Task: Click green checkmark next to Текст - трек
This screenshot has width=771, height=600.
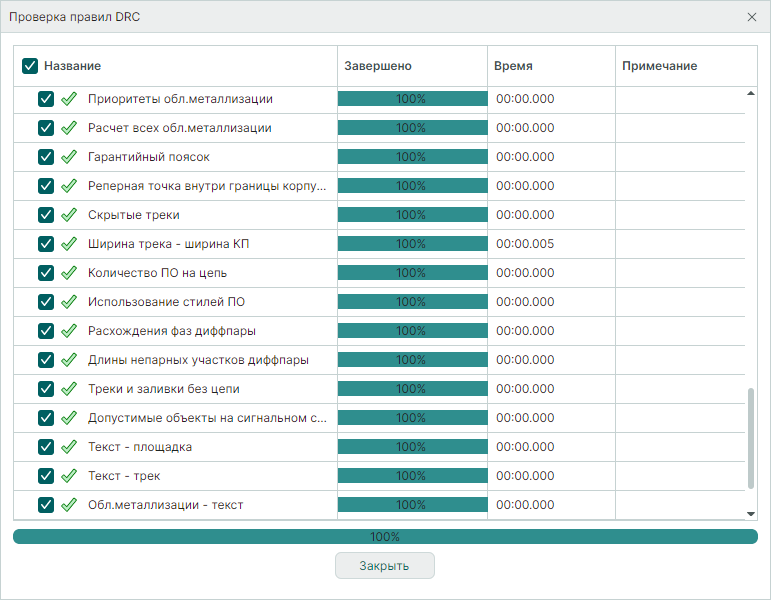Action: coord(69,476)
